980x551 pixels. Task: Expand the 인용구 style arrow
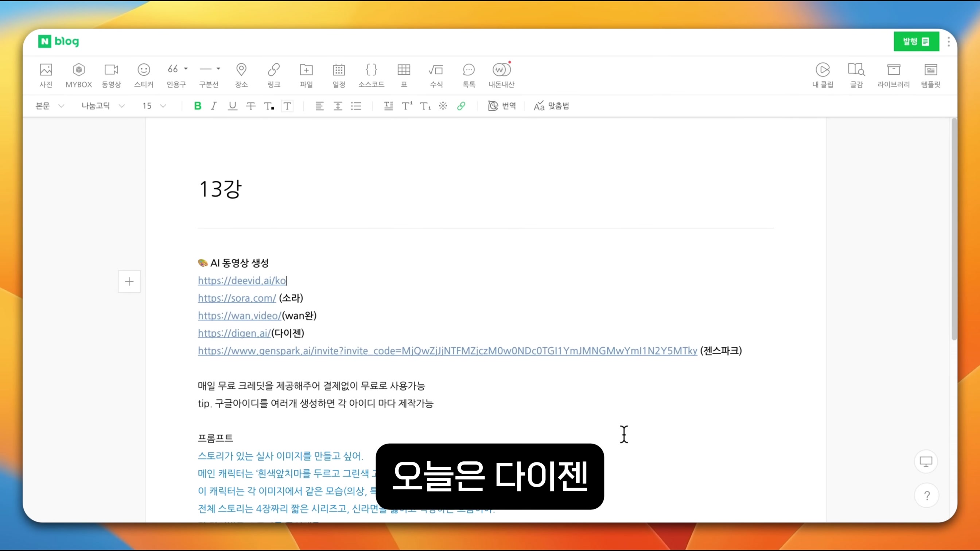coord(186,69)
